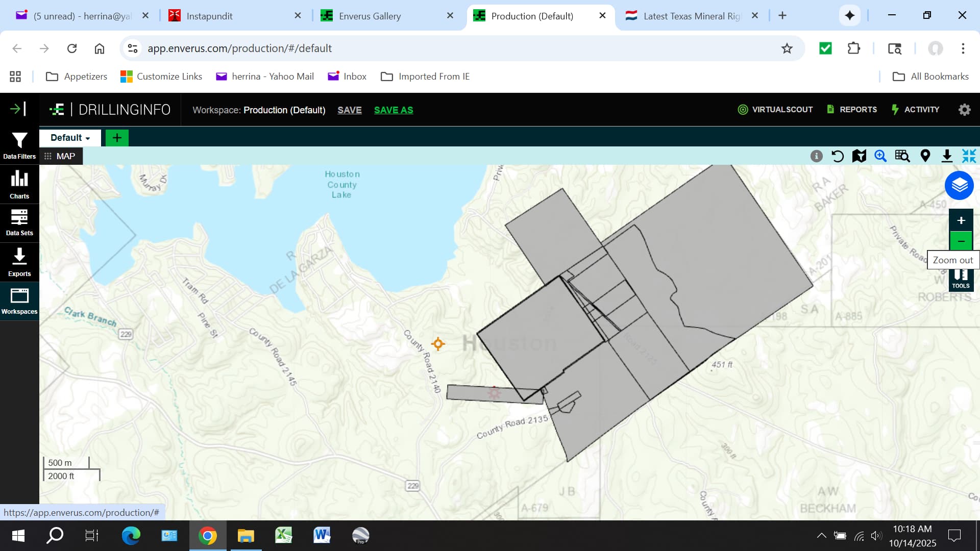Activate the zoom-to-area magnifier tool
The image size is (980, 551).
[x=880, y=156]
